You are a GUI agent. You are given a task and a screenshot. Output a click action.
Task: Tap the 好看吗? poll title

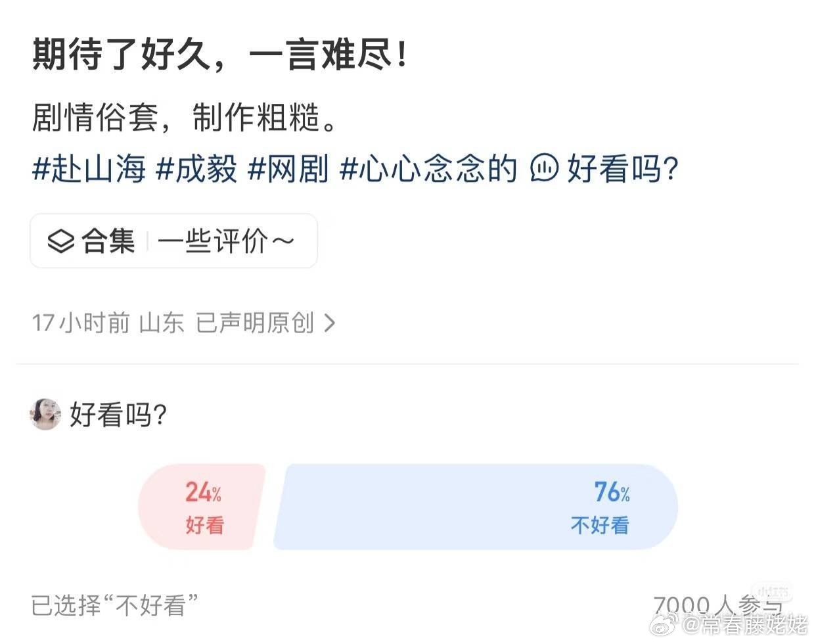pos(118,415)
